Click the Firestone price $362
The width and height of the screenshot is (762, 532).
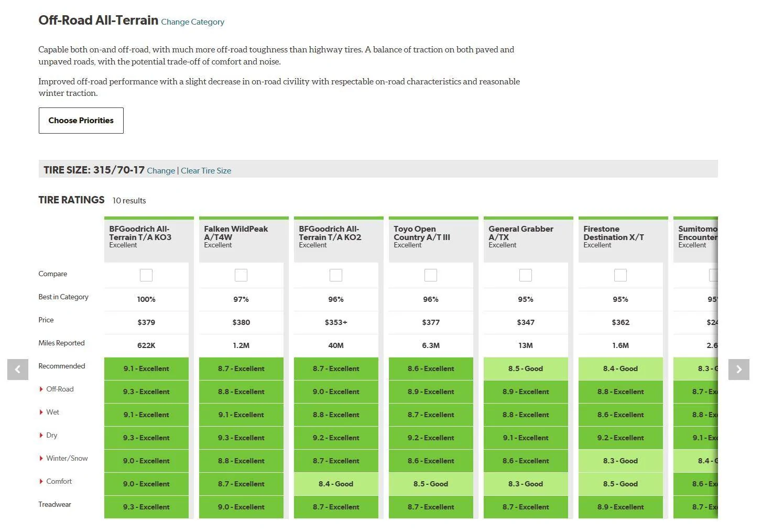click(621, 322)
